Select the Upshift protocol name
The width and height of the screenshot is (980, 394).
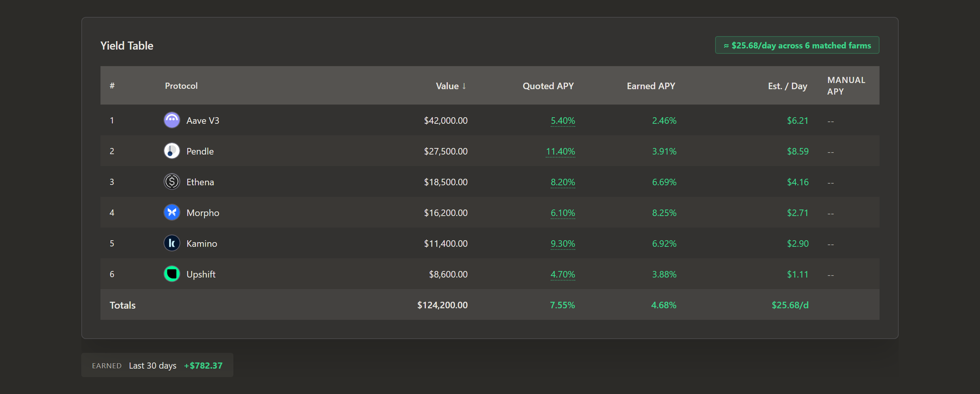click(201, 274)
